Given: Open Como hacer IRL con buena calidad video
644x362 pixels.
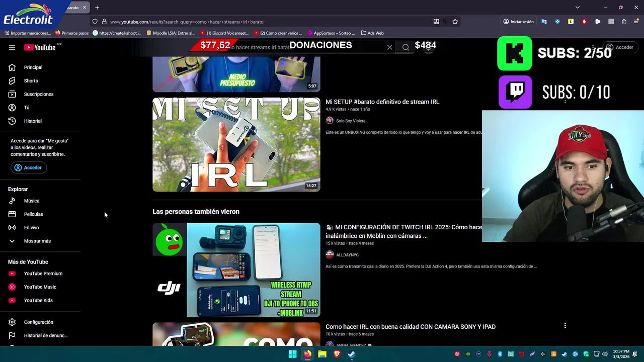Looking at the screenshot, I should tap(411, 327).
